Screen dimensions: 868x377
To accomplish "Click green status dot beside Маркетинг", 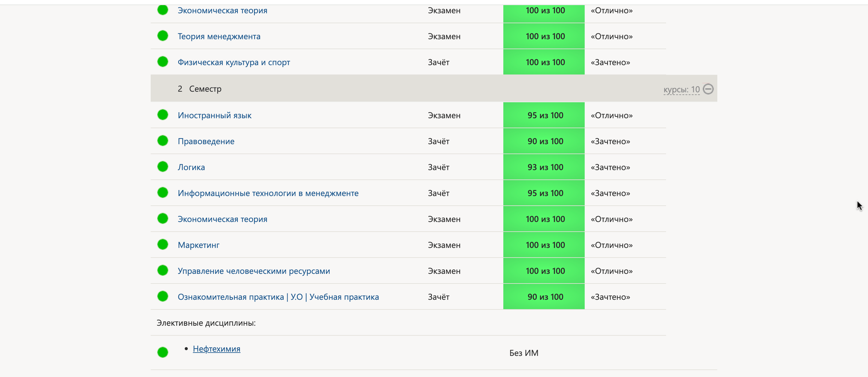I will click(x=162, y=245).
